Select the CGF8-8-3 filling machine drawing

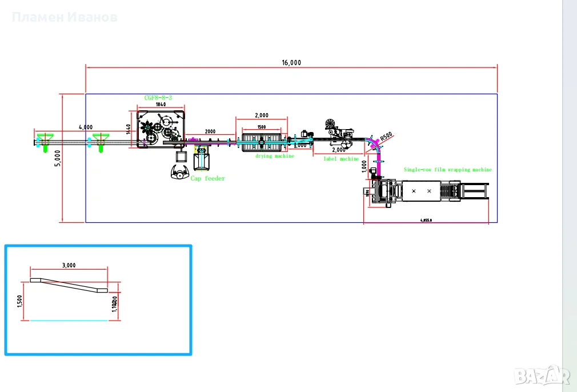point(161,129)
